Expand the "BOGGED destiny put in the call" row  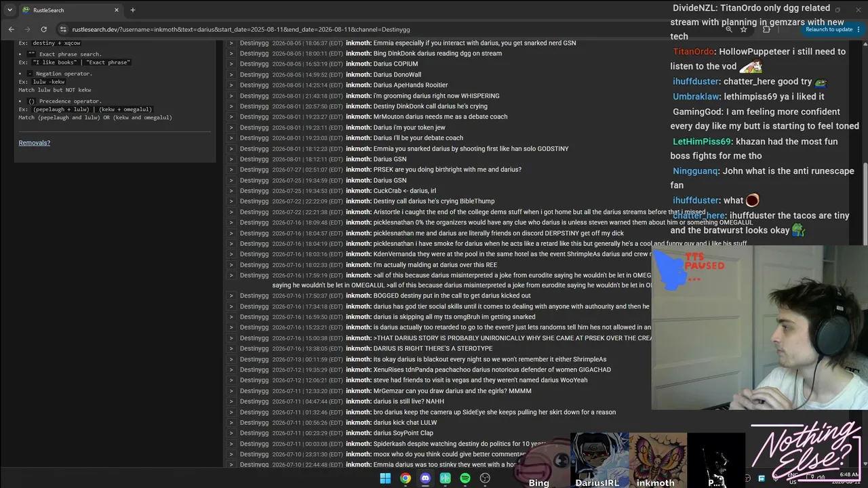coord(231,296)
